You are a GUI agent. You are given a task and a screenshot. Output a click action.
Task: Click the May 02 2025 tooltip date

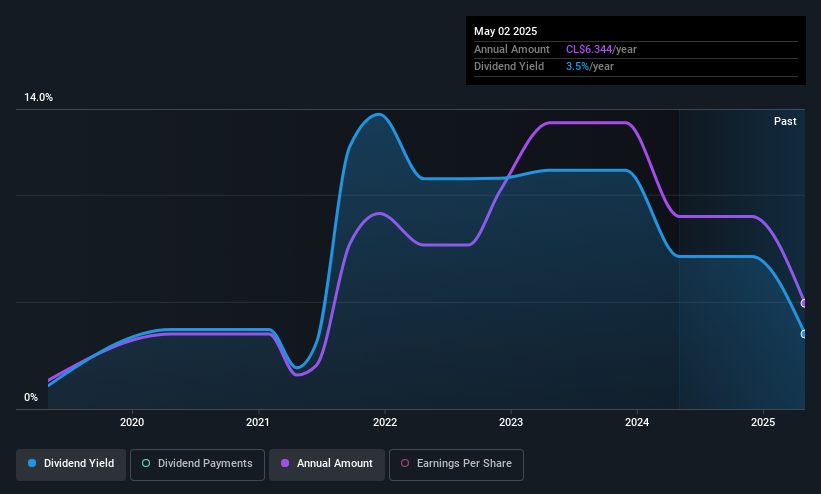point(505,31)
